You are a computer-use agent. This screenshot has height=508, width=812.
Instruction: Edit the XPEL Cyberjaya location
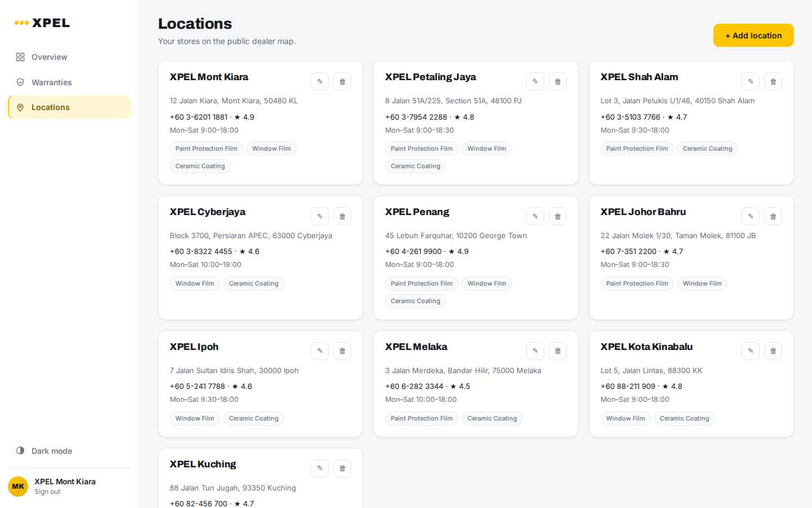320,216
